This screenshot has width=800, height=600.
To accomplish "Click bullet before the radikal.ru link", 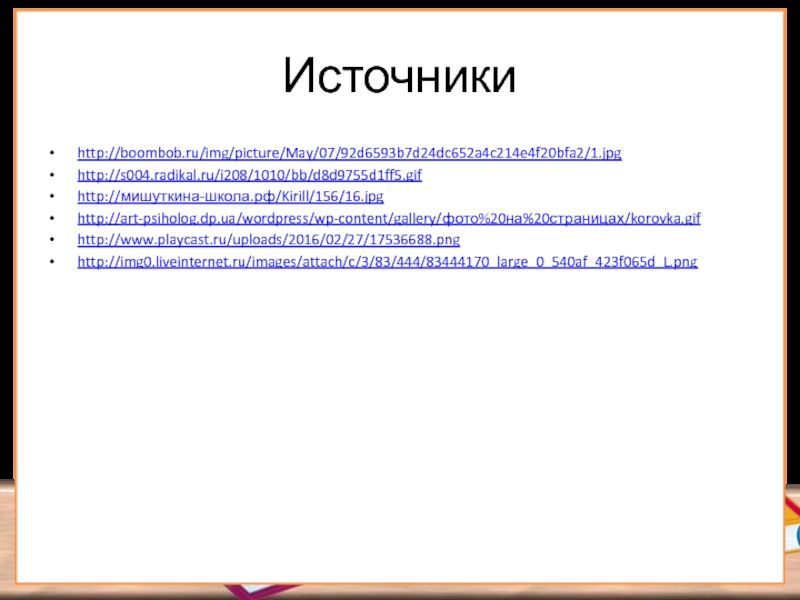I will tap(51, 176).
